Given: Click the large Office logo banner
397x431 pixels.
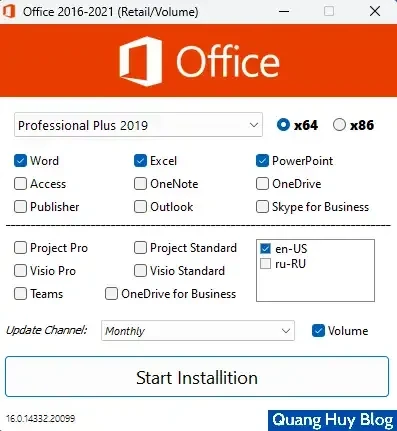Looking at the screenshot, I should click(x=199, y=61).
